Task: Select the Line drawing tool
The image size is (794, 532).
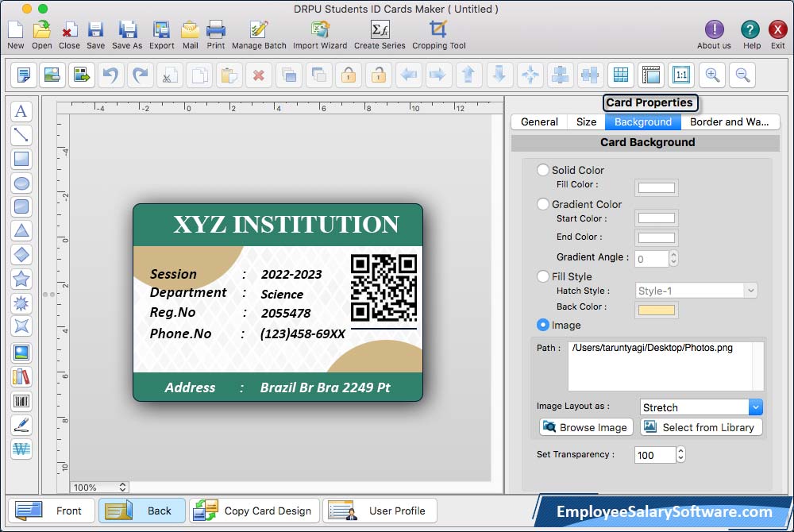Action: 21,135
